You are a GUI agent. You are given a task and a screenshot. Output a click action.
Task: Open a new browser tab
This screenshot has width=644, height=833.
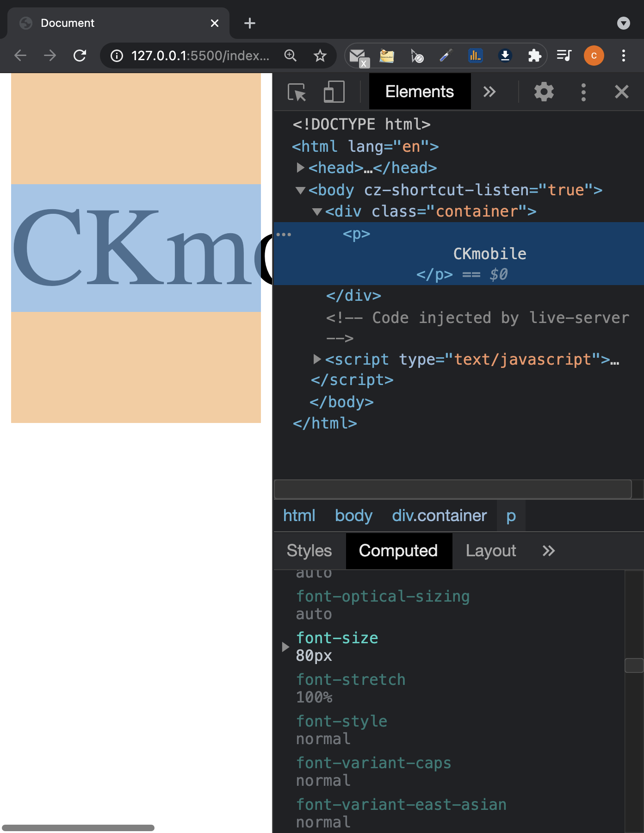coord(250,23)
